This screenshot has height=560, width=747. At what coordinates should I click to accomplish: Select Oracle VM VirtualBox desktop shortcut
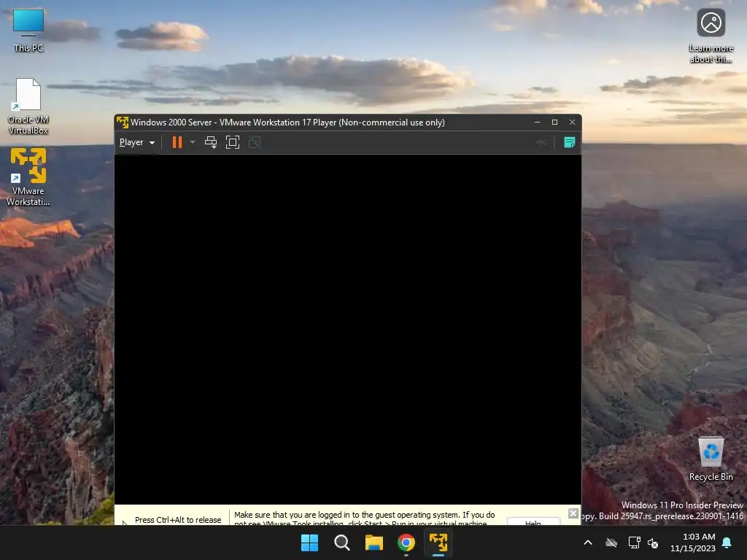(28, 106)
